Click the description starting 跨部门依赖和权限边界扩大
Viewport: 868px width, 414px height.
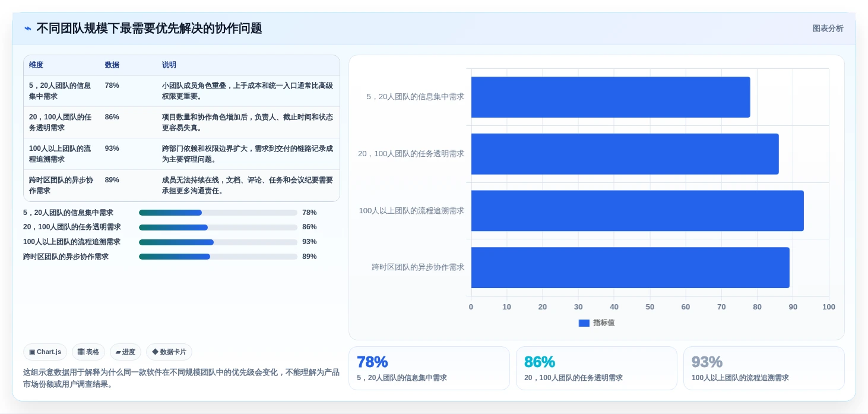[248, 154]
